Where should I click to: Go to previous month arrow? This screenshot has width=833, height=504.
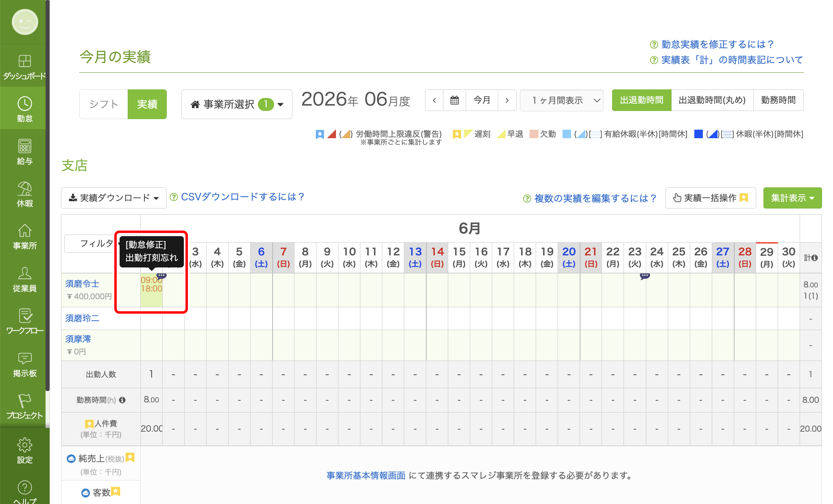click(434, 100)
